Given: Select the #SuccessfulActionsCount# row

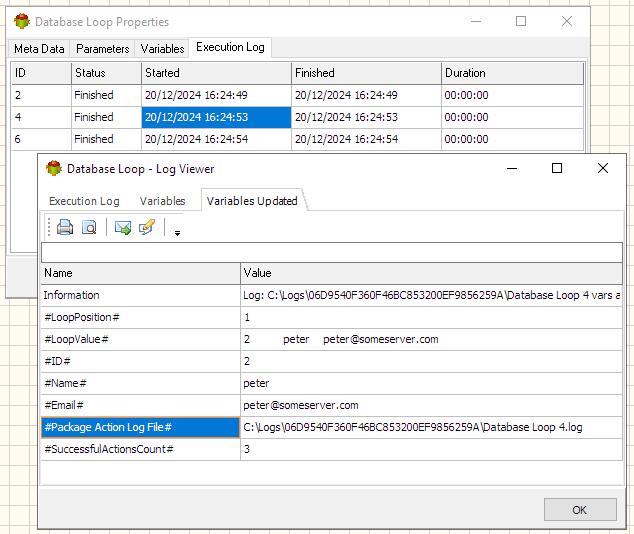Looking at the screenshot, I should tap(332, 450).
